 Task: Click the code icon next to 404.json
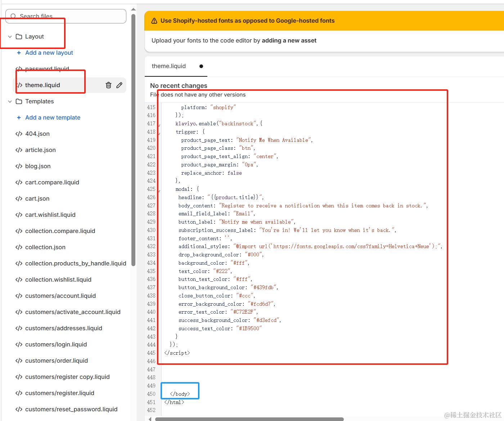point(19,134)
